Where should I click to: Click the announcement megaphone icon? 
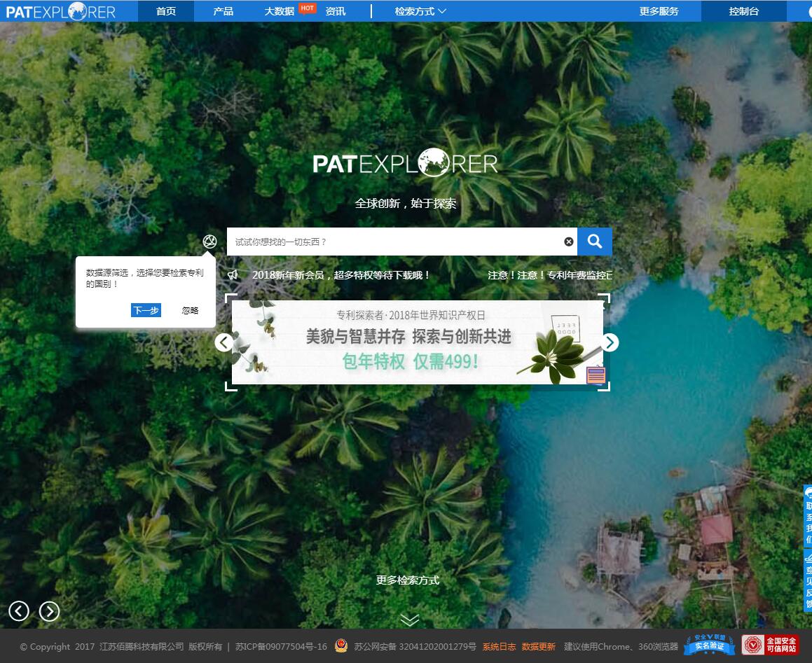[x=233, y=275]
